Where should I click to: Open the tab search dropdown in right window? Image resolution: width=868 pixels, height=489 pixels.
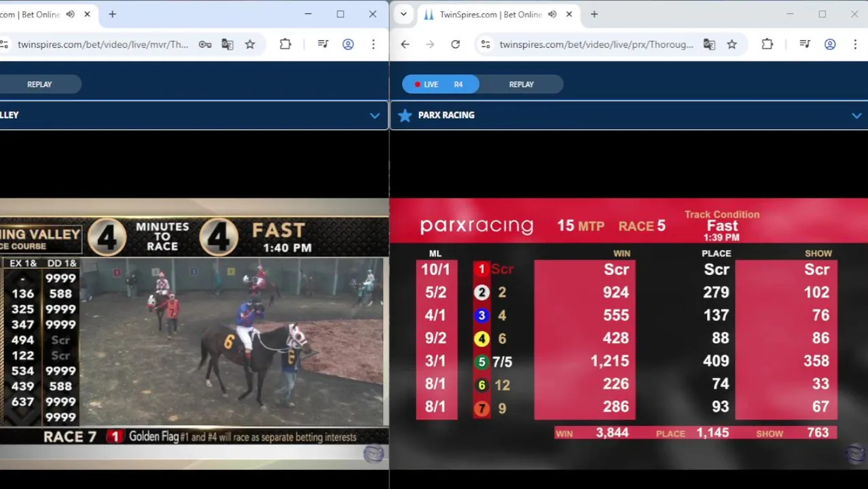403,14
